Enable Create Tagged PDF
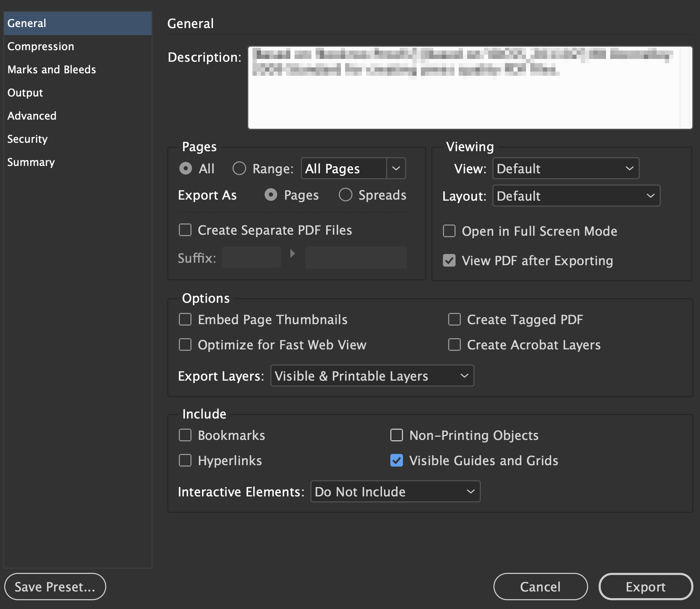This screenshot has height=609, width=700. tap(454, 319)
